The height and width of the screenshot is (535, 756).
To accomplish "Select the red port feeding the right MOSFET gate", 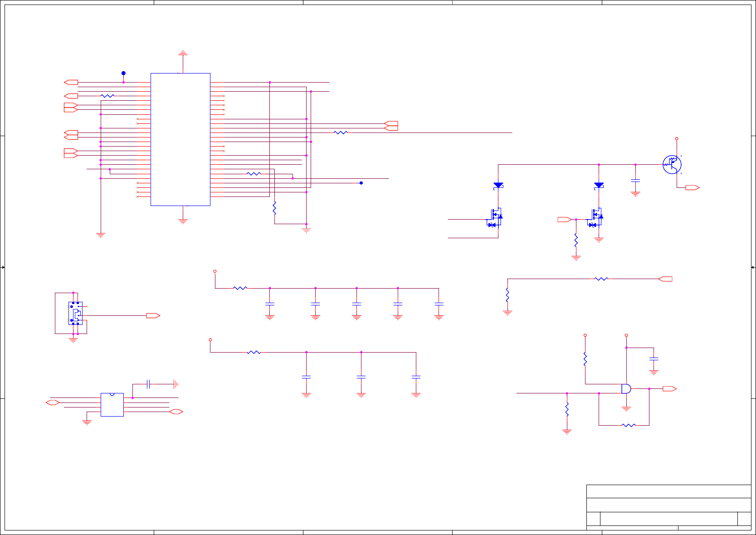I will pos(565,220).
